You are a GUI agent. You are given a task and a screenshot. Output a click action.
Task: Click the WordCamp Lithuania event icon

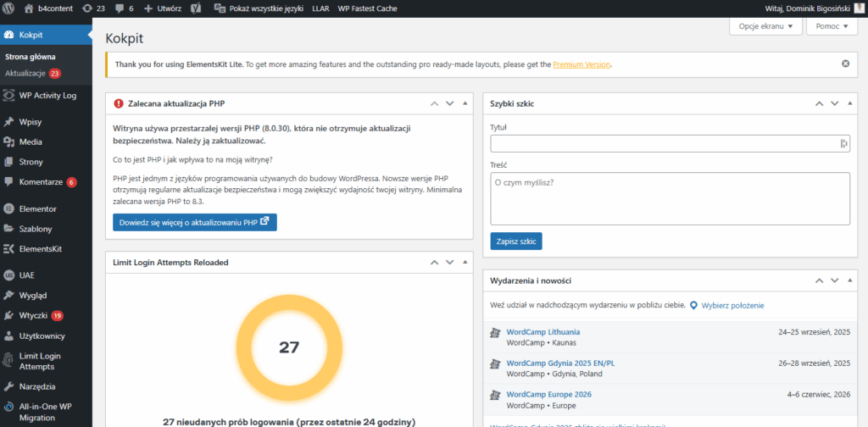pos(495,332)
